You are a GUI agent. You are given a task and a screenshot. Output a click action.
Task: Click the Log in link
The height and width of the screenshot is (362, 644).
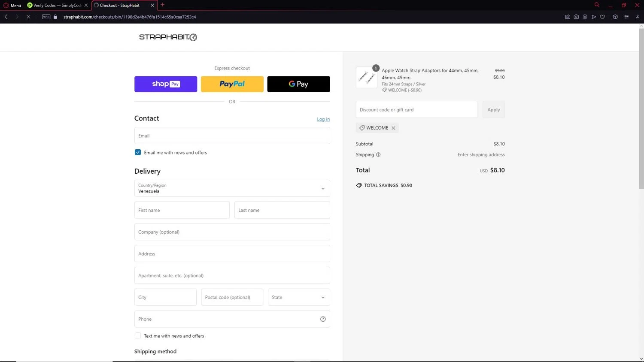pyautogui.click(x=323, y=119)
